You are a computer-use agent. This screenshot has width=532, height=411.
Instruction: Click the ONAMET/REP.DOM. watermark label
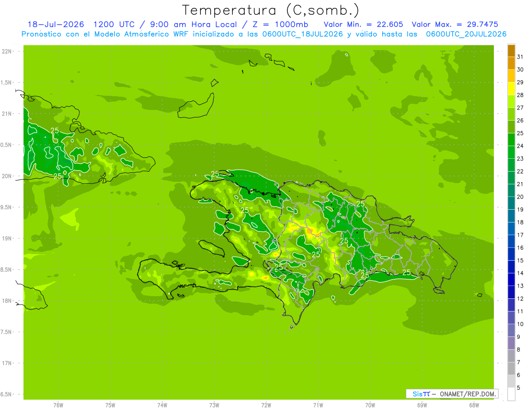(467, 394)
